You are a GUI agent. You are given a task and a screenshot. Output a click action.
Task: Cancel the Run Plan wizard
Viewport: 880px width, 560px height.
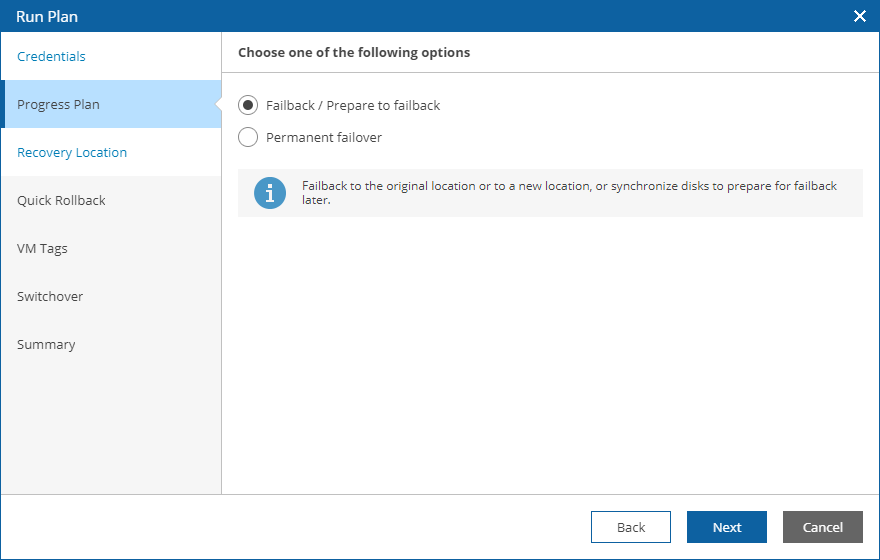[822, 527]
